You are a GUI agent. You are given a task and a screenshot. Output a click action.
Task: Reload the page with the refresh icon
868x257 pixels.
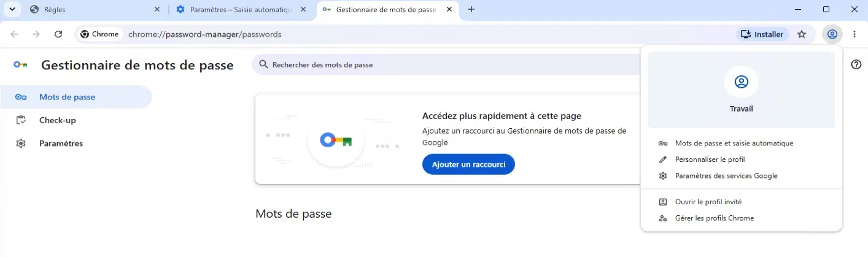point(58,34)
